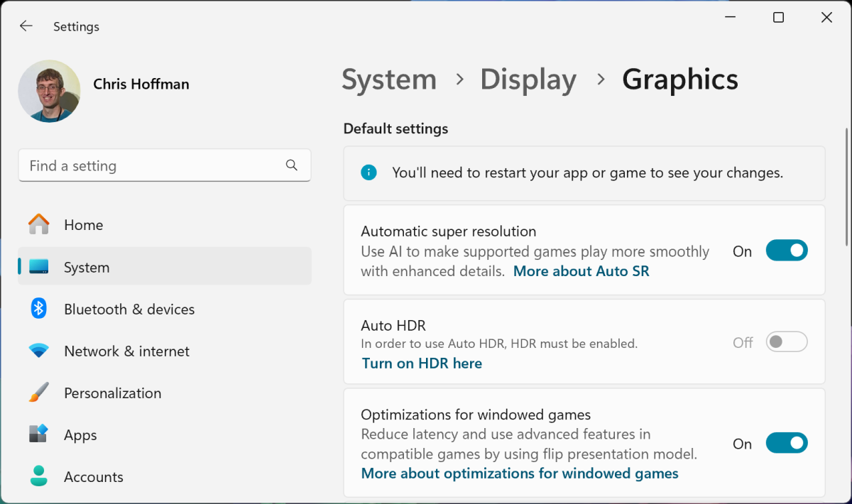
Task: Click the Automatic super resolution label
Action: point(449,231)
